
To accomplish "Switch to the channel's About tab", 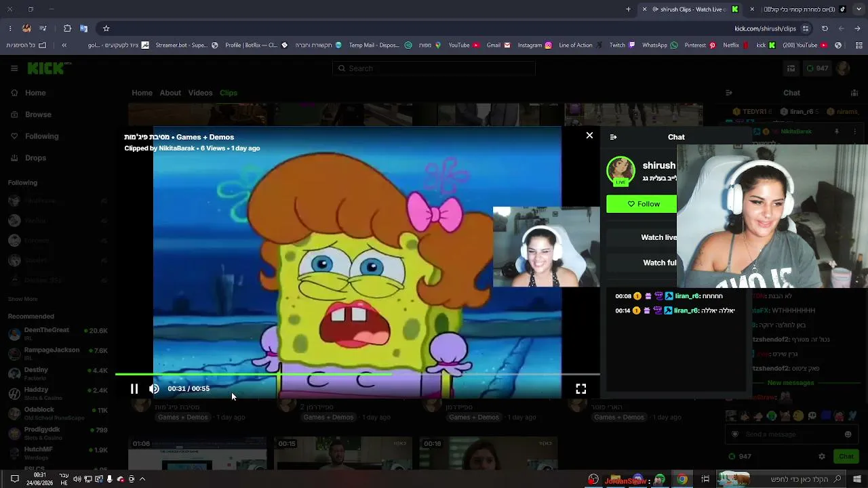I will click(x=170, y=93).
